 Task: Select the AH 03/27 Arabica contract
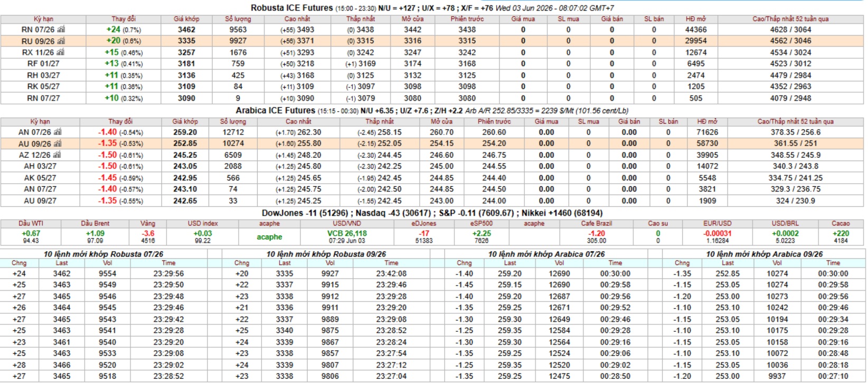[432, 166]
